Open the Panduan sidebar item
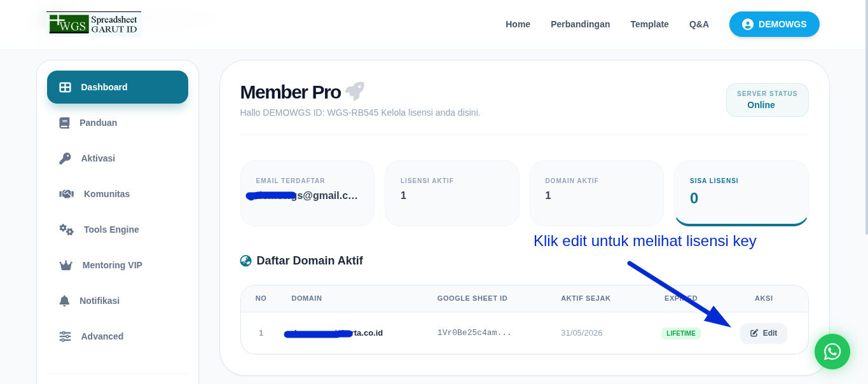This screenshot has height=384, width=868. point(118,123)
